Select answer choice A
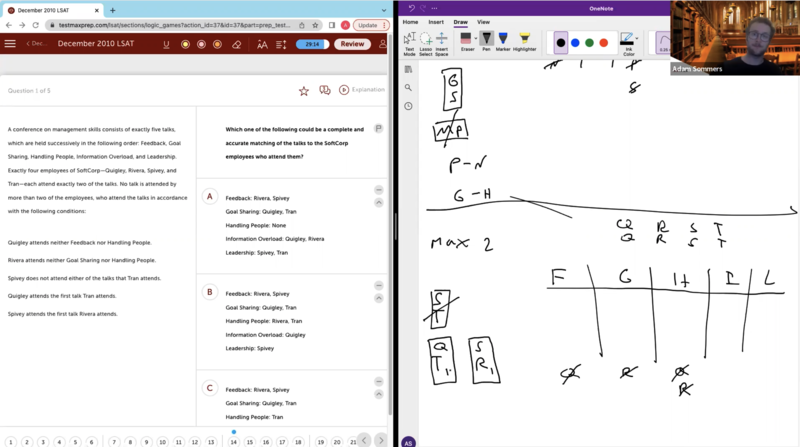 click(x=210, y=197)
